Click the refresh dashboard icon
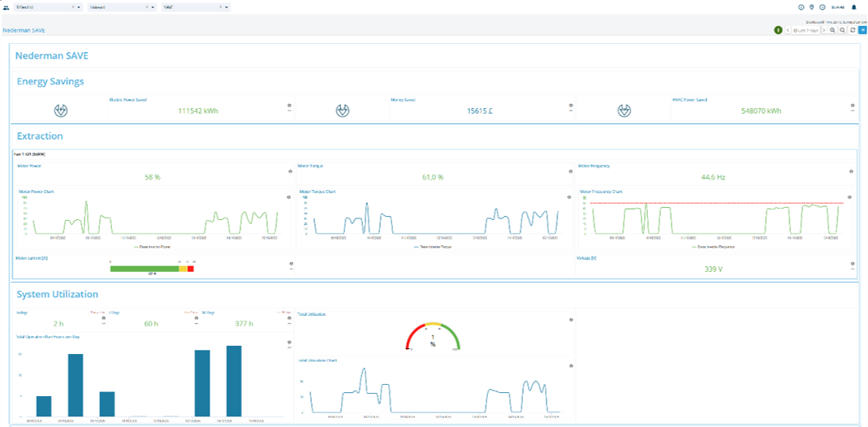Viewport: 868px width, 427px height. (852, 30)
